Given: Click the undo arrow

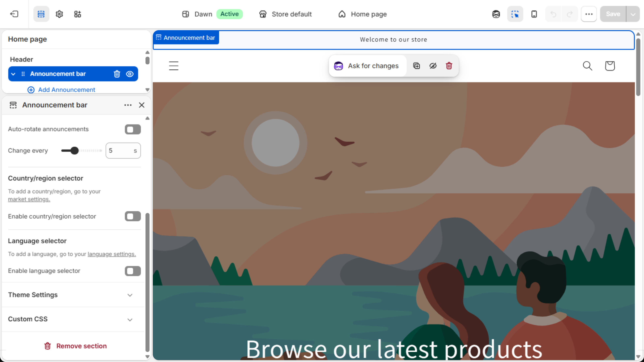Looking at the screenshot, I should (x=553, y=14).
